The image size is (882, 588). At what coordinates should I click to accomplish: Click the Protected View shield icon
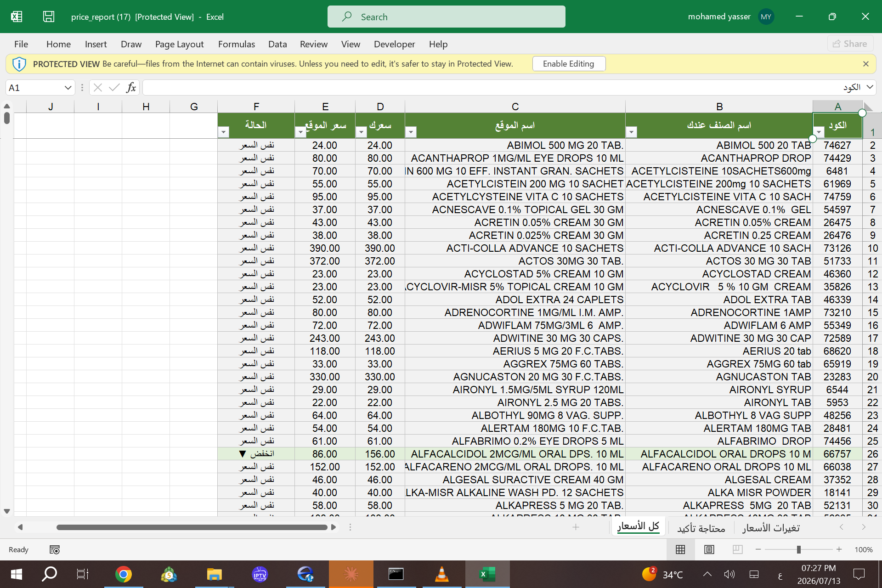(19, 64)
